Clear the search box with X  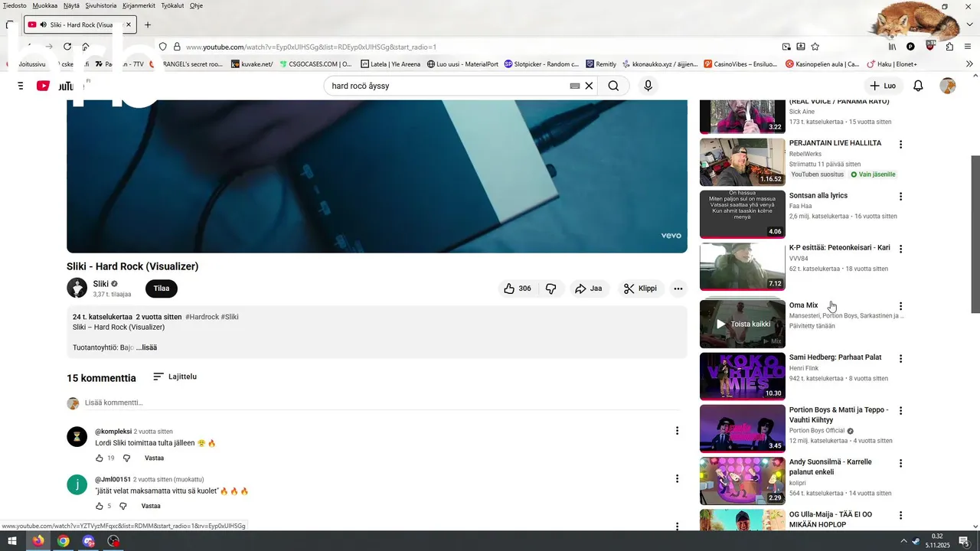[589, 86]
